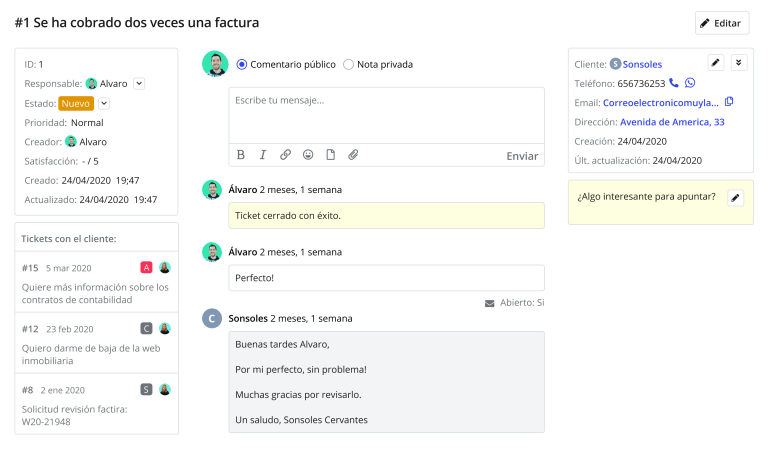
Task: Click the phone call icon next to Teléfono
Action: (674, 83)
